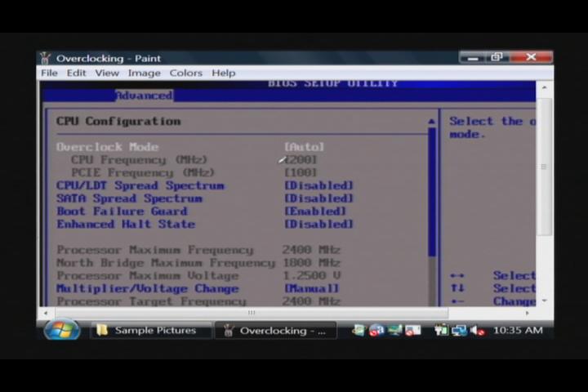Switch to Sample Pictures taskbar button

pos(151,331)
